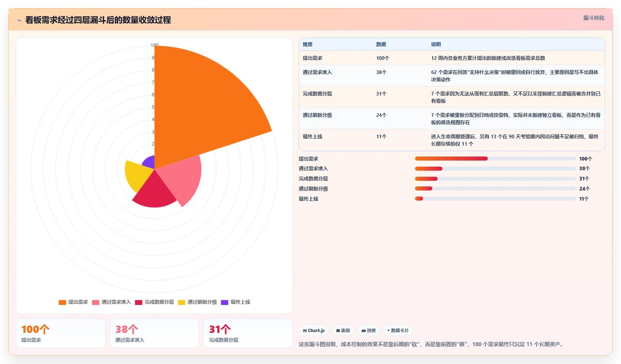Click the 100 axis label on chart

tap(155, 45)
